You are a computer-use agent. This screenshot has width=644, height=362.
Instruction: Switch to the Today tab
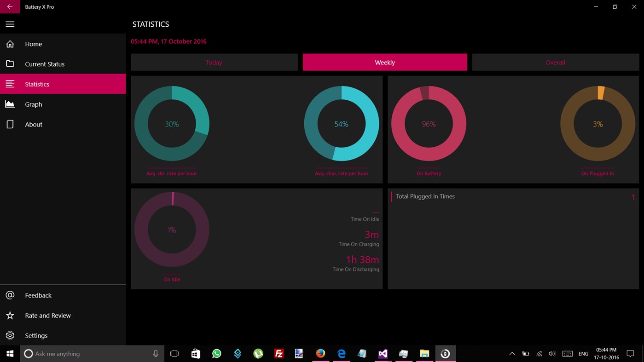(x=214, y=62)
